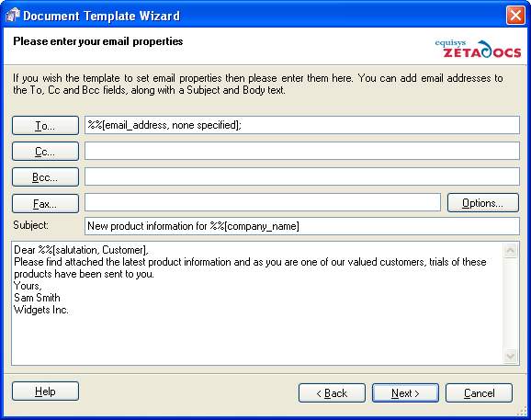The width and height of the screenshot is (531, 420).
Task: Cancel the template wizard
Action: click(x=479, y=393)
